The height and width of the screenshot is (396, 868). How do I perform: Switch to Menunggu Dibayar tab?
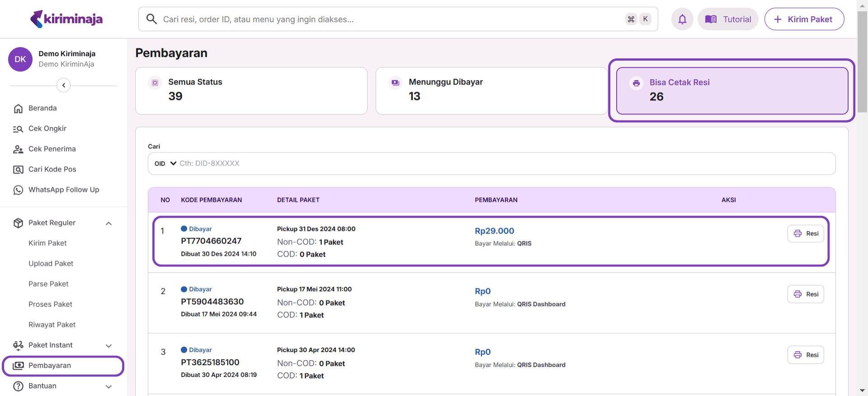pos(491,91)
